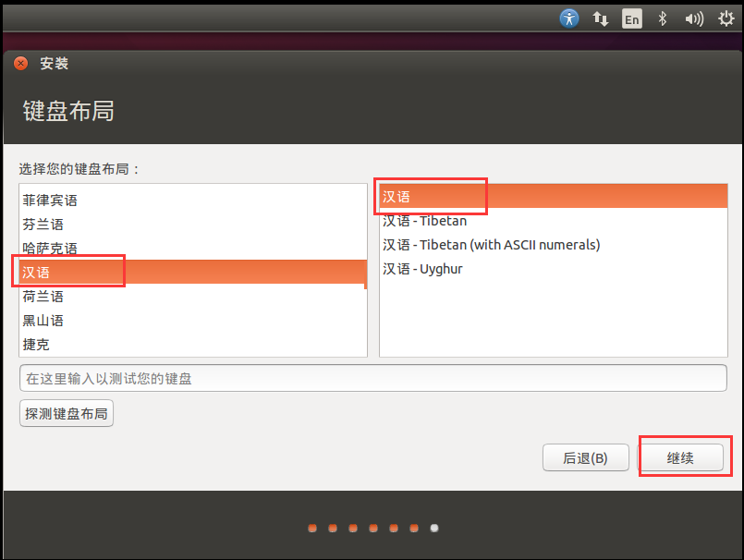Viewport: 744px width, 560px height.
Task: Open the system power gear menu
Action: point(726,19)
